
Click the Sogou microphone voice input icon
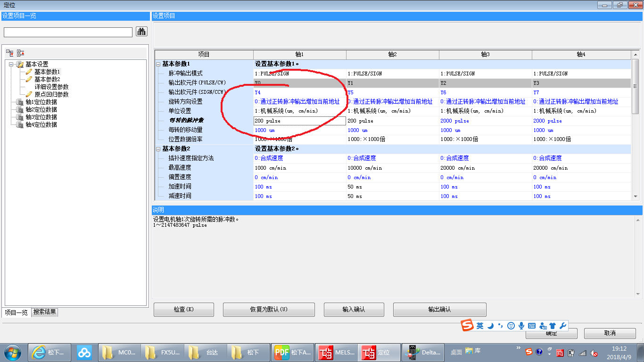click(521, 326)
